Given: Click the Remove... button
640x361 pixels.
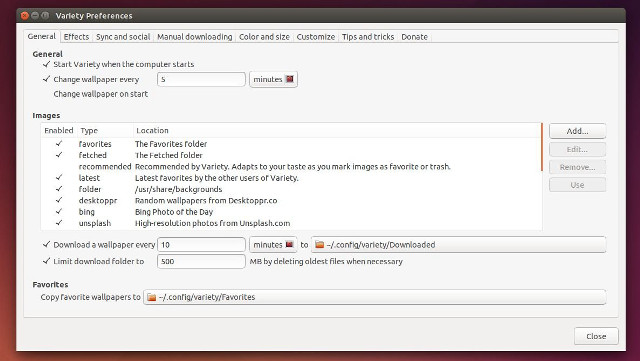Looking at the screenshot, I should click(x=578, y=167).
